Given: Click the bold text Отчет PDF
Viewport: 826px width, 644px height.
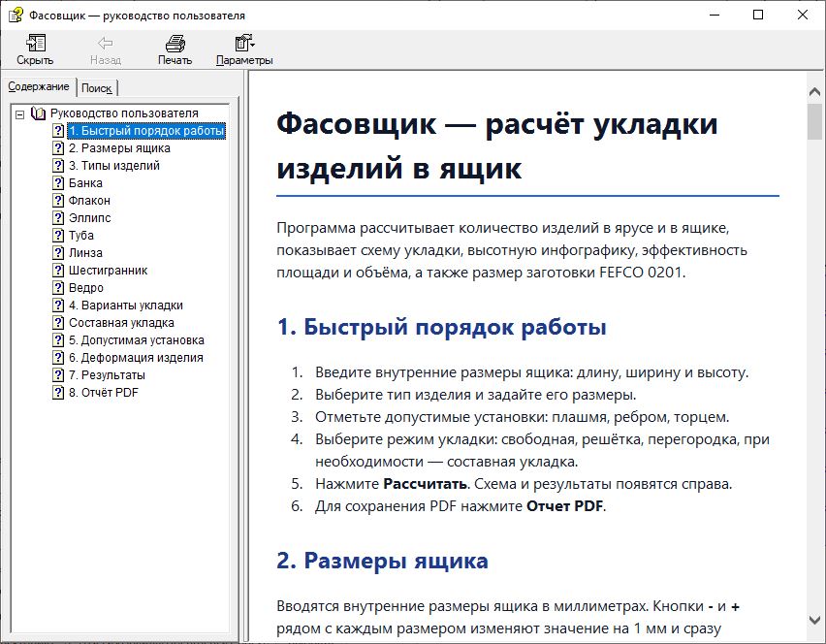Looking at the screenshot, I should pyautogui.click(x=564, y=506).
